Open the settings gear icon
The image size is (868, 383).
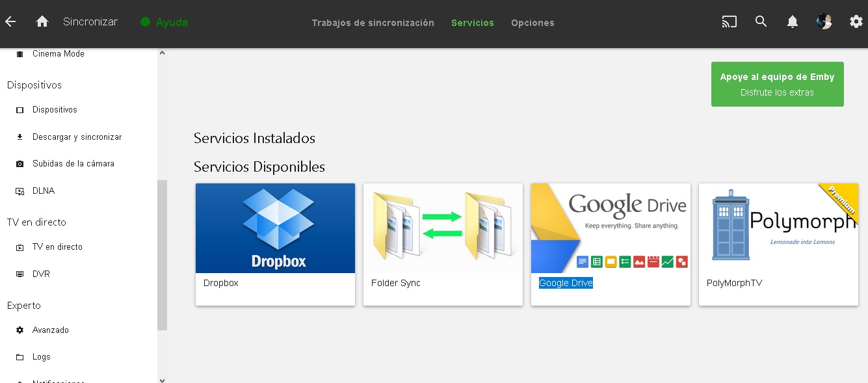tap(856, 21)
